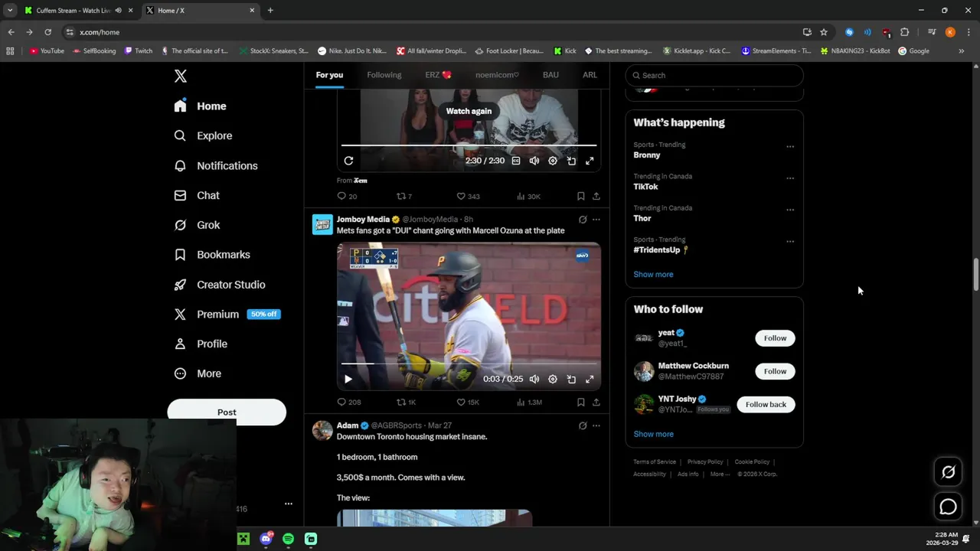Viewport: 980px width, 551px height.
Task: Share the top video post
Action: click(x=596, y=197)
